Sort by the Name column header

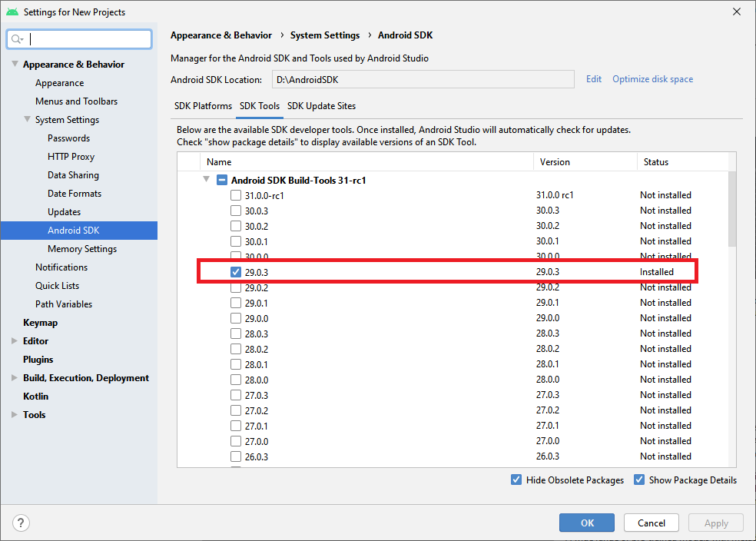pos(366,162)
